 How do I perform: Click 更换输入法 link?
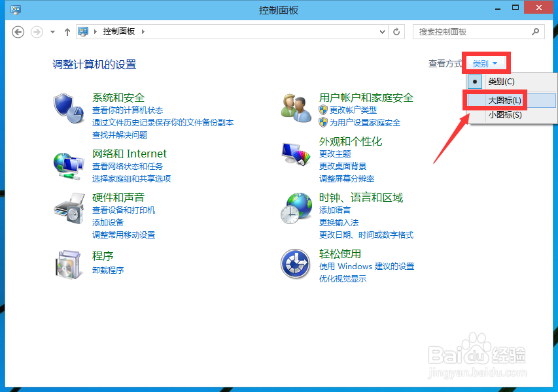coord(339,223)
